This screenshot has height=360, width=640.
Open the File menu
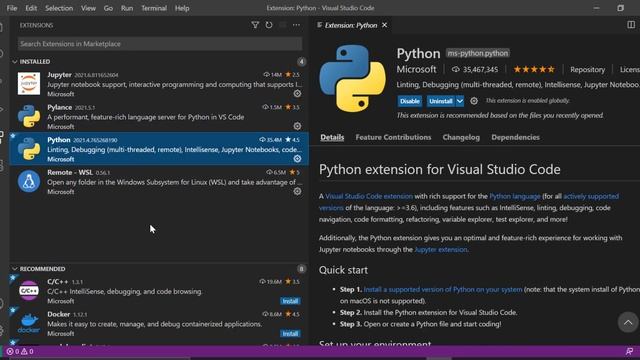(12, 8)
